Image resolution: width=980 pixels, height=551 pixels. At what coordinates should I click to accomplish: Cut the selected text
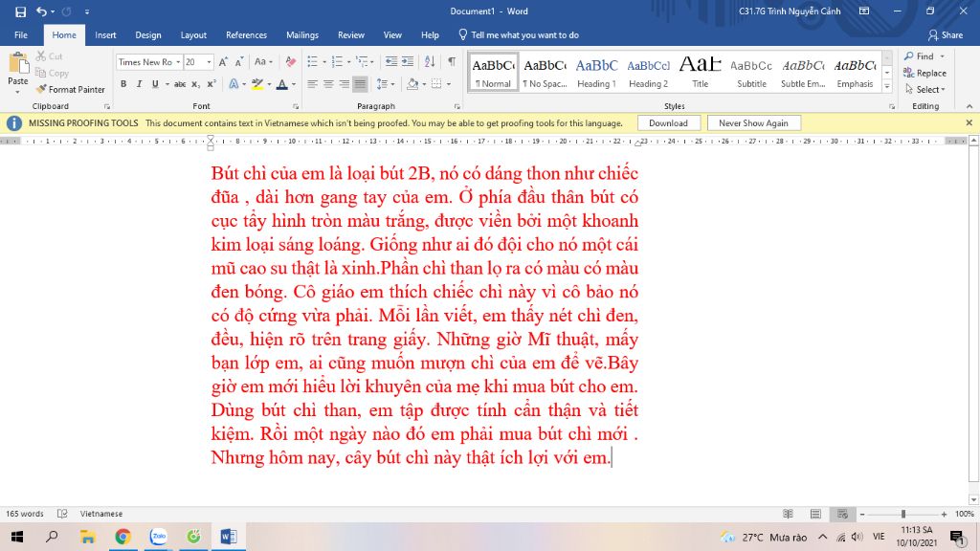click(50, 56)
